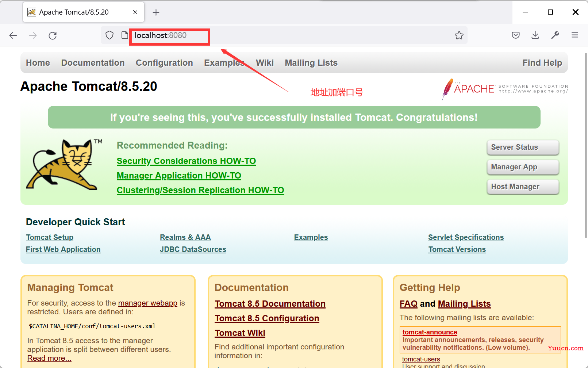This screenshot has width=588, height=368.
Task: Select the Apache Tomcat/8.5.20 browser tab
Action: pos(84,12)
